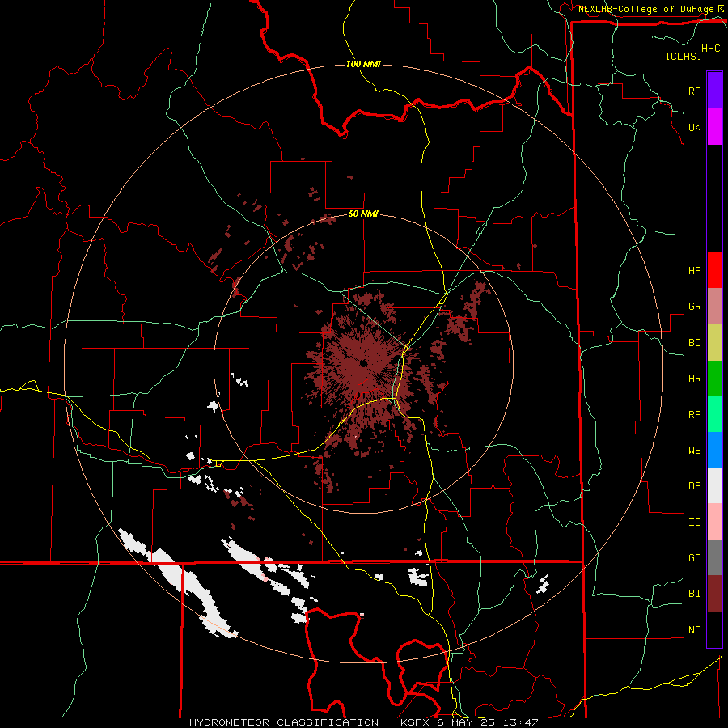Click the ND legend label
This screenshot has width=728, height=728.
coord(694,630)
